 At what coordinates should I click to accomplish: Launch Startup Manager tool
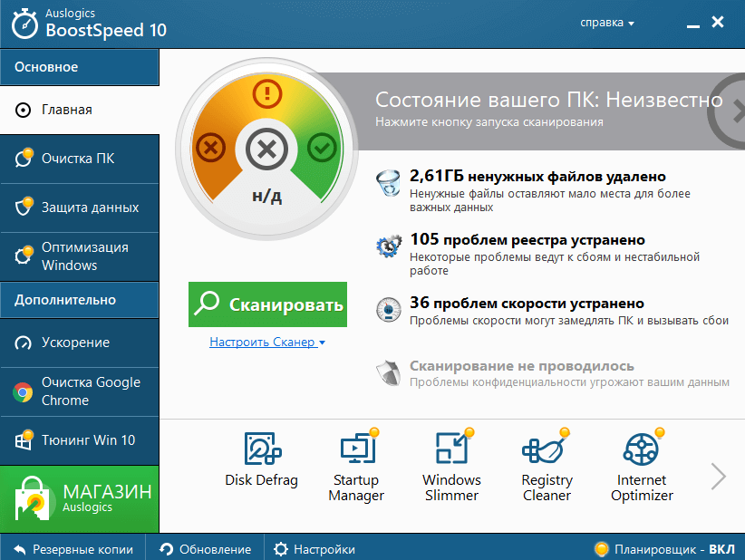pos(355,450)
